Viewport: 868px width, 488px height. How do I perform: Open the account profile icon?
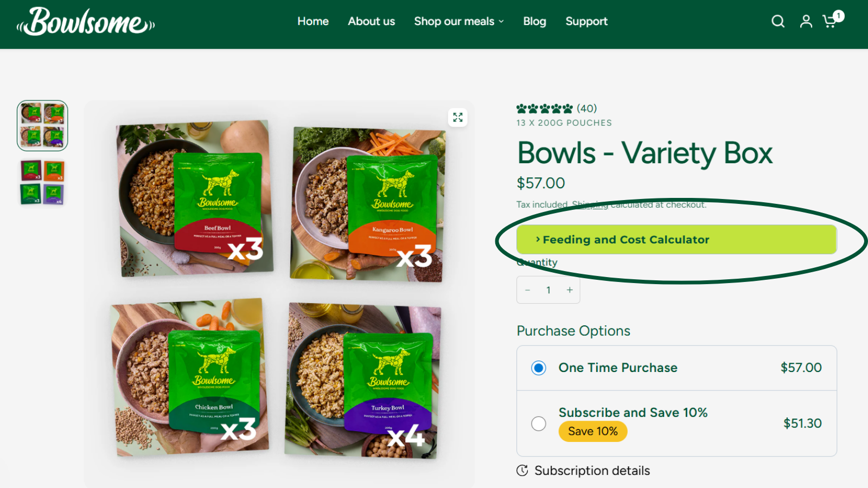tap(806, 21)
